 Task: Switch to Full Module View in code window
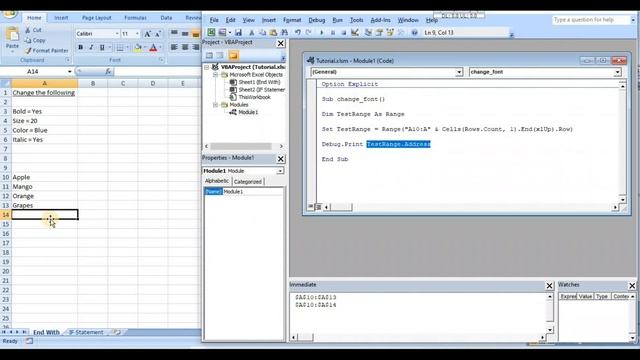[x=319, y=207]
